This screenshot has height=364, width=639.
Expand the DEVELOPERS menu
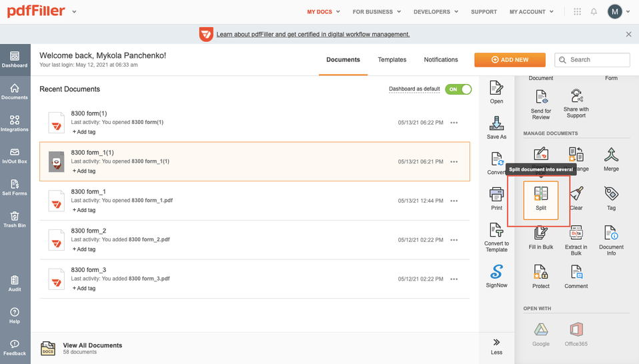click(436, 12)
